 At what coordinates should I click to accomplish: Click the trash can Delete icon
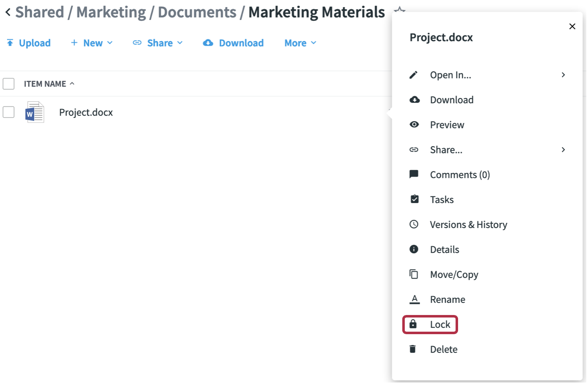click(x=413, y=349)
